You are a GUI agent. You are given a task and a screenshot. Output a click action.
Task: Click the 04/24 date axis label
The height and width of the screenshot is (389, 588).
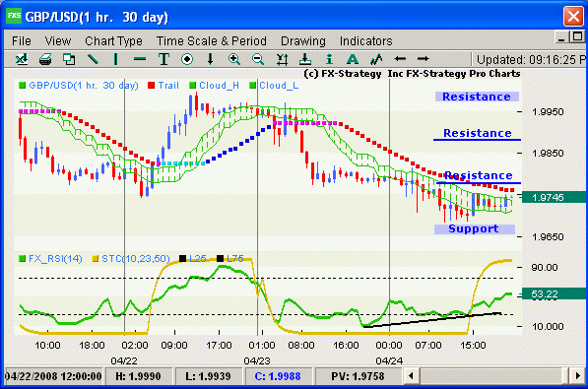(389, 360)
